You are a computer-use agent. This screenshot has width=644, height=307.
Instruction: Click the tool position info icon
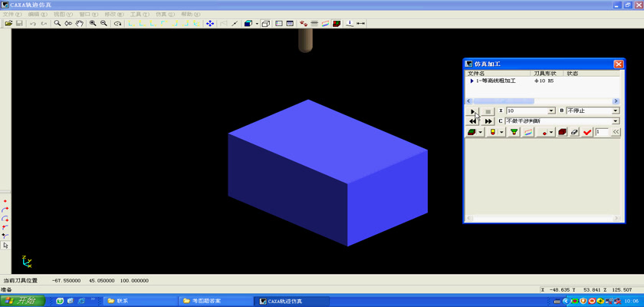[350, 24]
